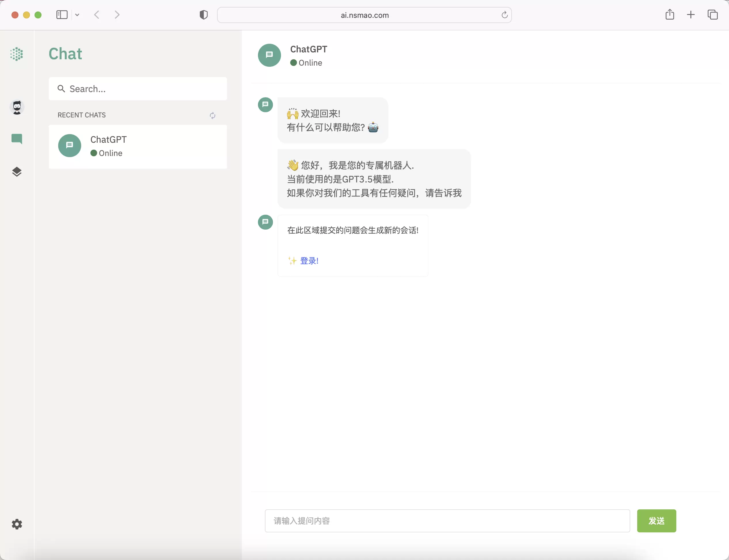Open settings gear in sidebar
The image size is (729, 560).
17,524
